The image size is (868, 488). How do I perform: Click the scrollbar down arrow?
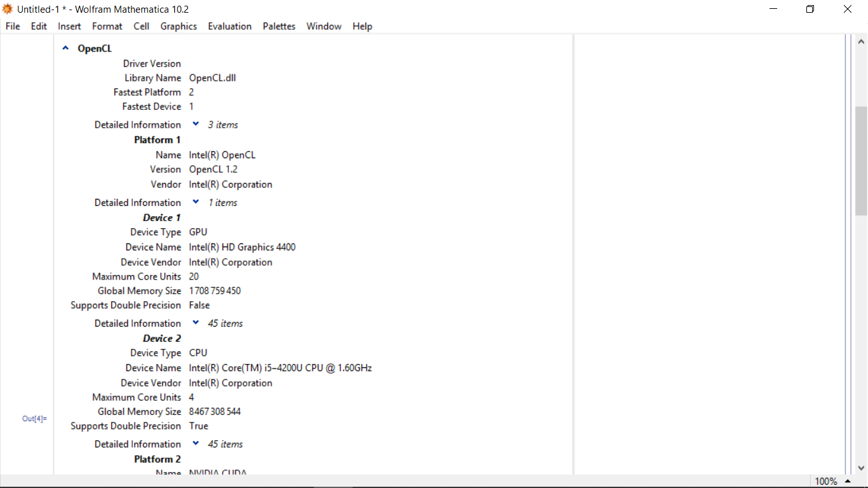861,468
